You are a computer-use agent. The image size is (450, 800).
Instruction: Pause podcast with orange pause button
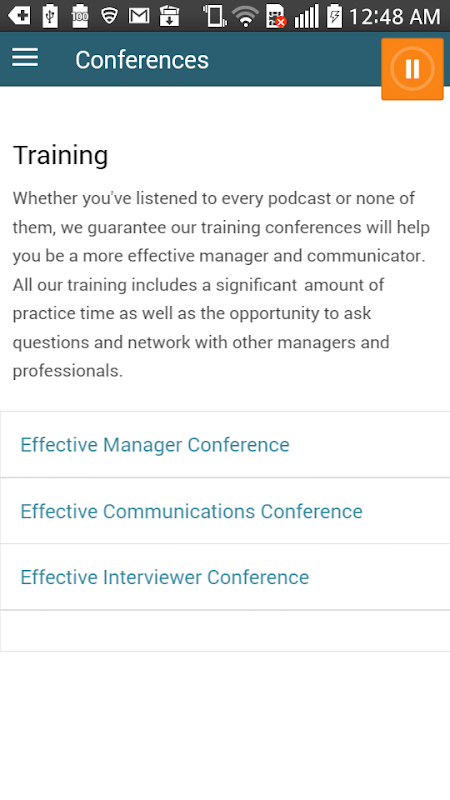point(412,69)
